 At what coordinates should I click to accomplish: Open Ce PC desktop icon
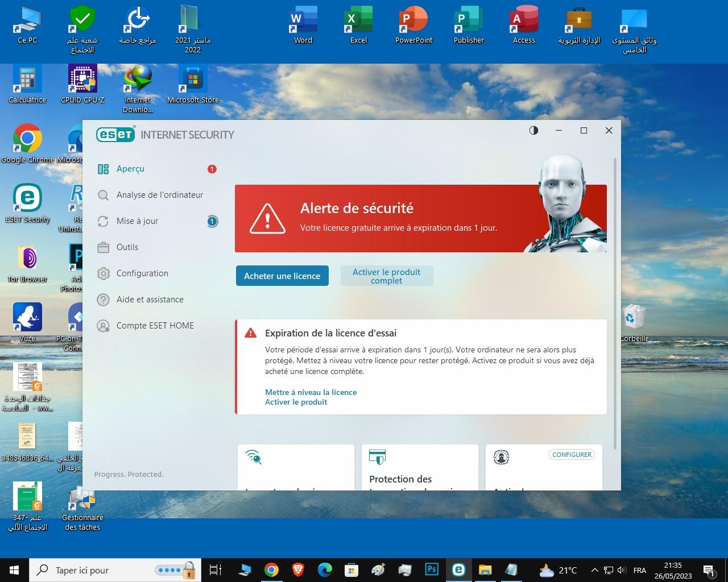coord(27,26)
